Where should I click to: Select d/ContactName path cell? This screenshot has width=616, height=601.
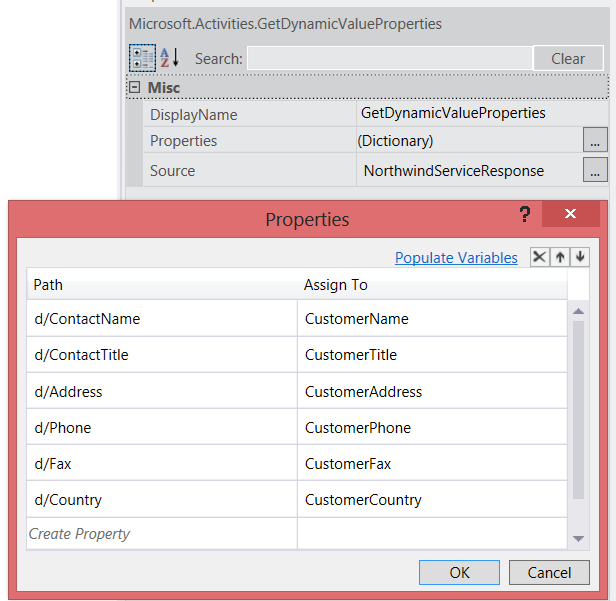(x=162, y=319)
